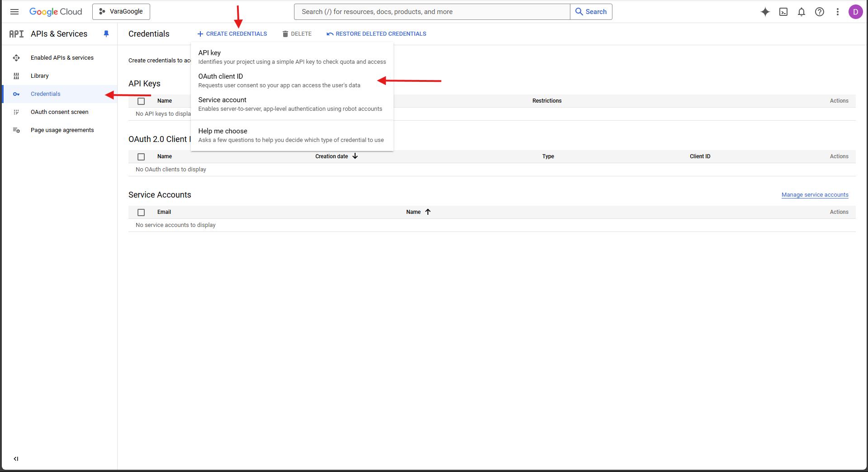This screenshot has width=868, height=472.
Task: Click the plus icon of CREATE CREDENTIALS
Action: coord(200,34)
